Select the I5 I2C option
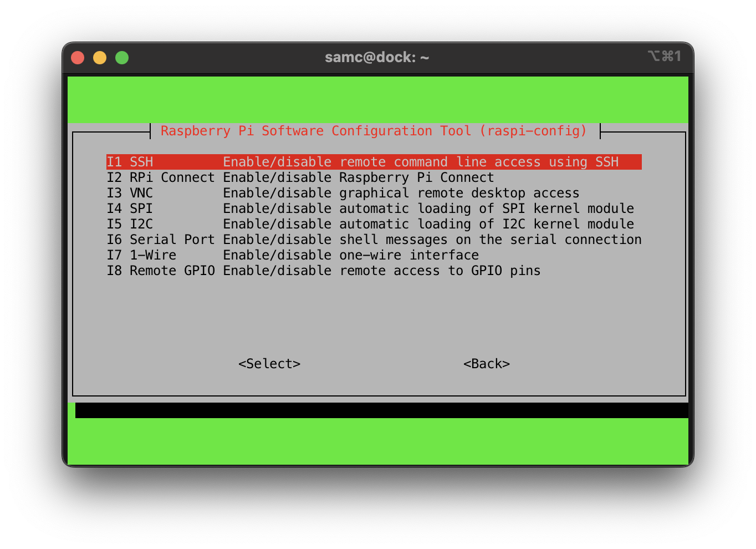 click(x=370, y=224)
